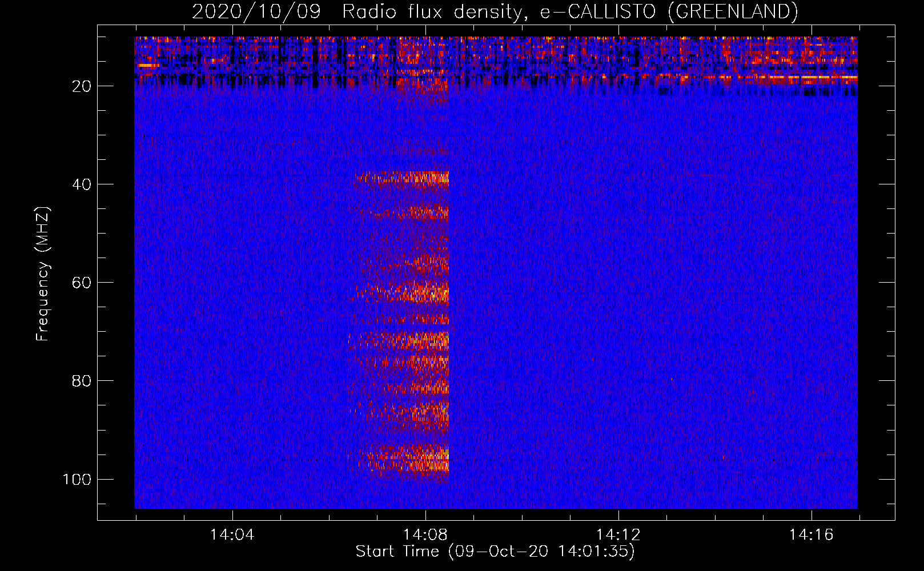Click the 14:16 time tick label
The height and width of the screenshot is (571, 924).
tap(811, 535)
